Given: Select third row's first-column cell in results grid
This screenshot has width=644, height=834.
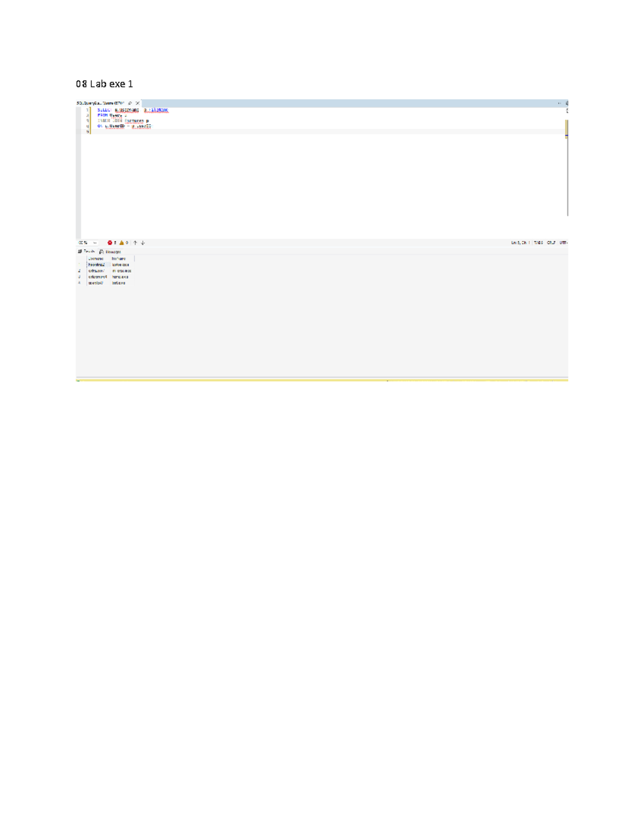Looking at the screenshot, I should pos(98,277).
